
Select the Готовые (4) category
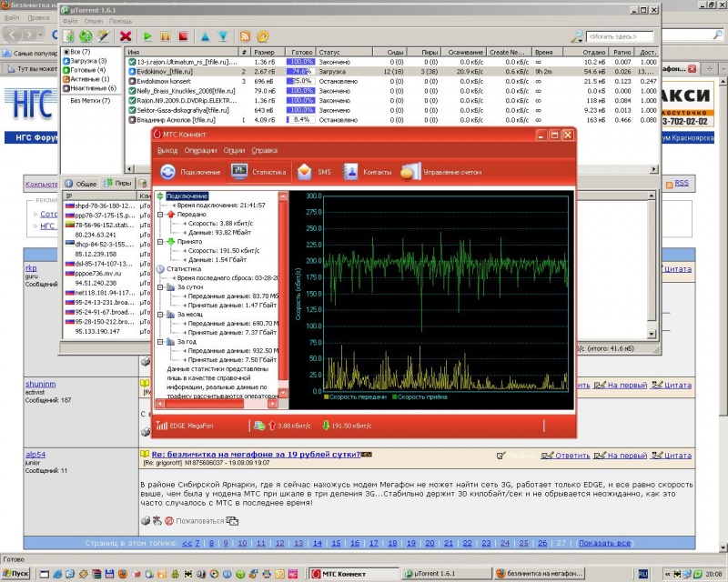coord(89,70)
